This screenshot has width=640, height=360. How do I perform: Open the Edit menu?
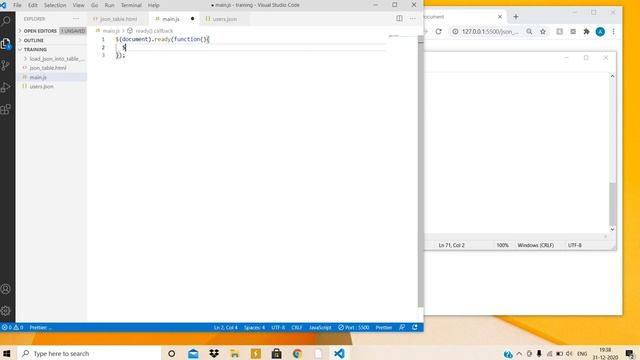(x=33, y=5)
